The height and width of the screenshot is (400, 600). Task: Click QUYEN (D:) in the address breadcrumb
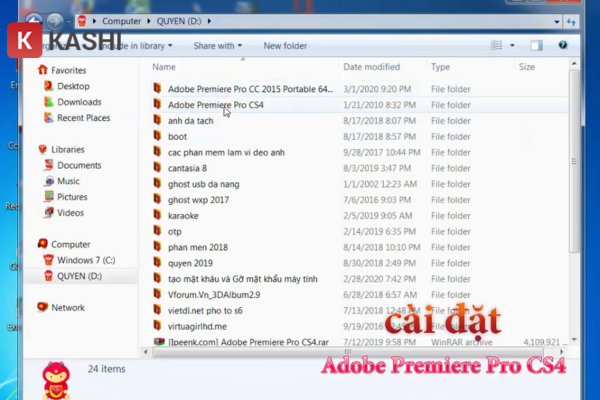179,21
